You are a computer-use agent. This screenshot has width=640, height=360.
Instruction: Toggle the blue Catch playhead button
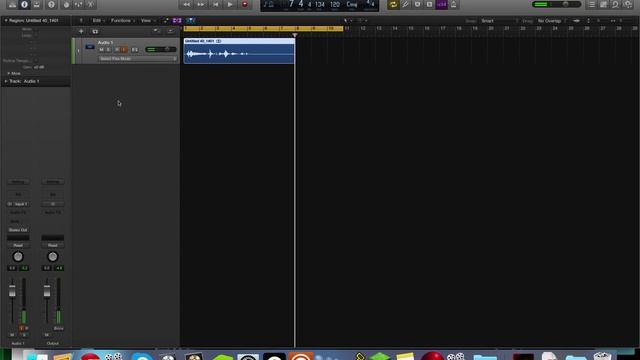(x=191, y=20)
